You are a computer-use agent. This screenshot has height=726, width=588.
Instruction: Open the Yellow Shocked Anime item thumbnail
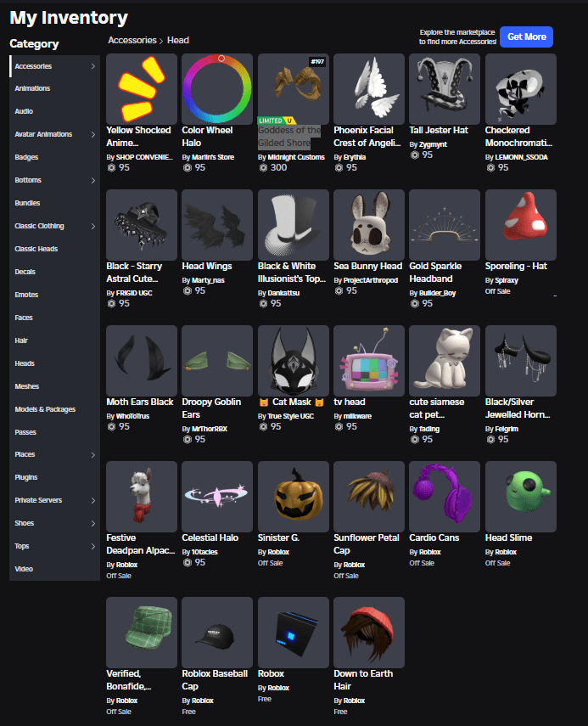click(142, 89)
